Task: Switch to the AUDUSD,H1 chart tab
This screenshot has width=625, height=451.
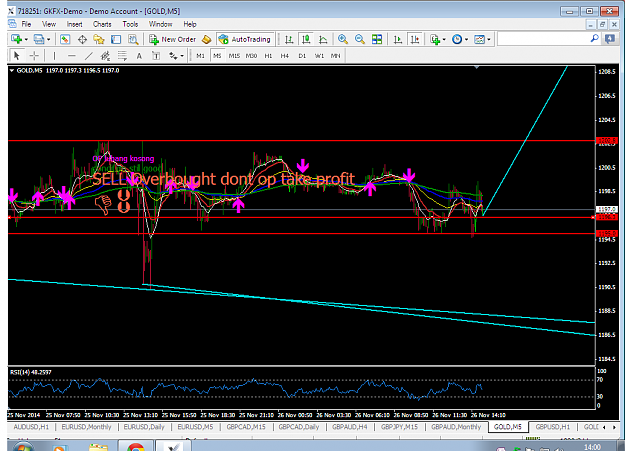Action: (x=31, y=427)
